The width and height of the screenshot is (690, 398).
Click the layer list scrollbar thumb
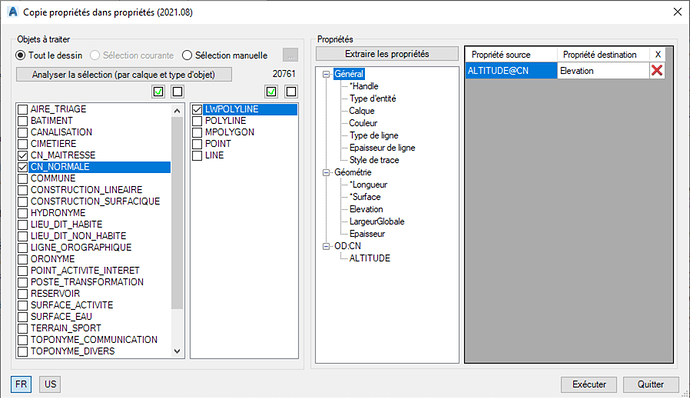point(177,213)
